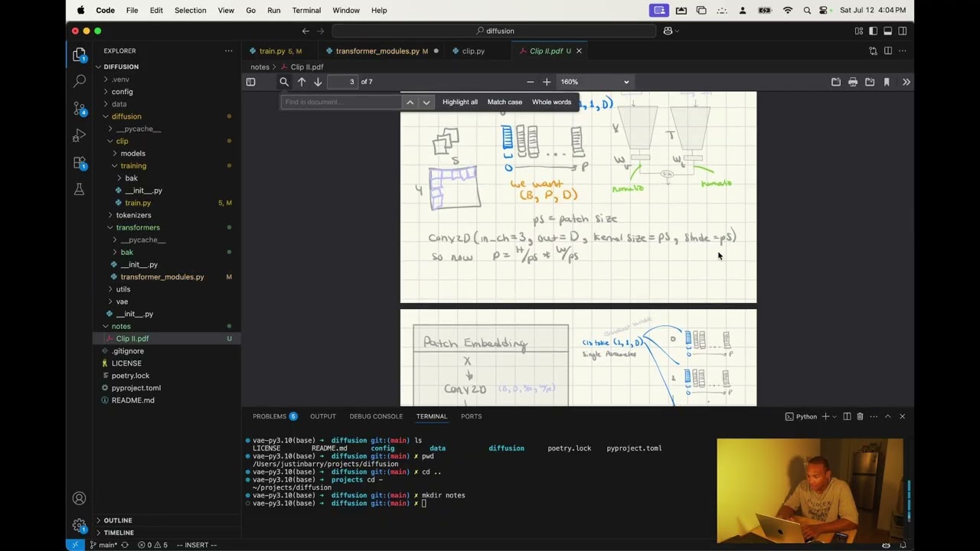Screen dimensions: 980x551
Task: Click main* branch in status bar
Action: tap(103, 545)
